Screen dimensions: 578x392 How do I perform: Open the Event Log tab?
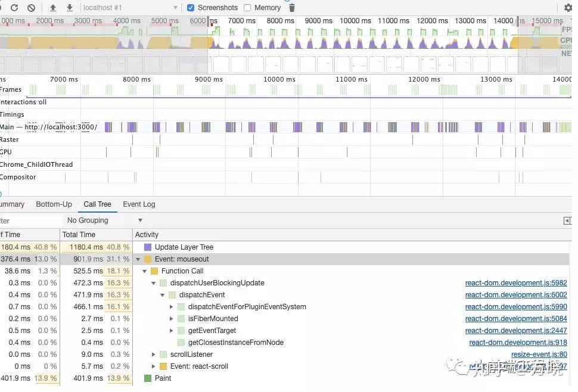(139, 204)
